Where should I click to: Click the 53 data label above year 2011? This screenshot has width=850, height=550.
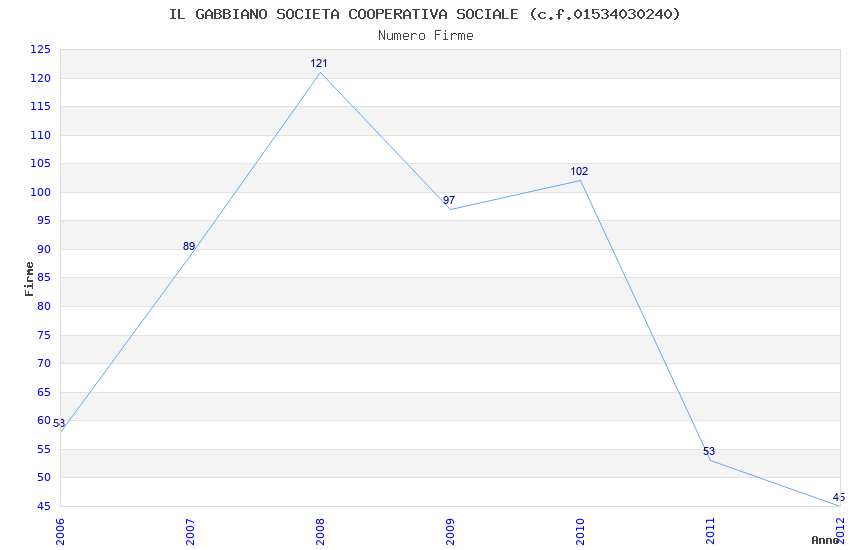[709, 451]
